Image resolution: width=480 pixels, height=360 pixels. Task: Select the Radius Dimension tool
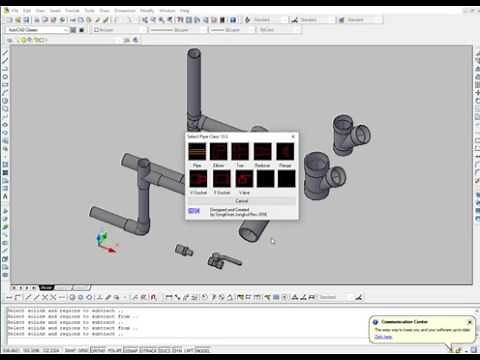[x=205, y=297]
